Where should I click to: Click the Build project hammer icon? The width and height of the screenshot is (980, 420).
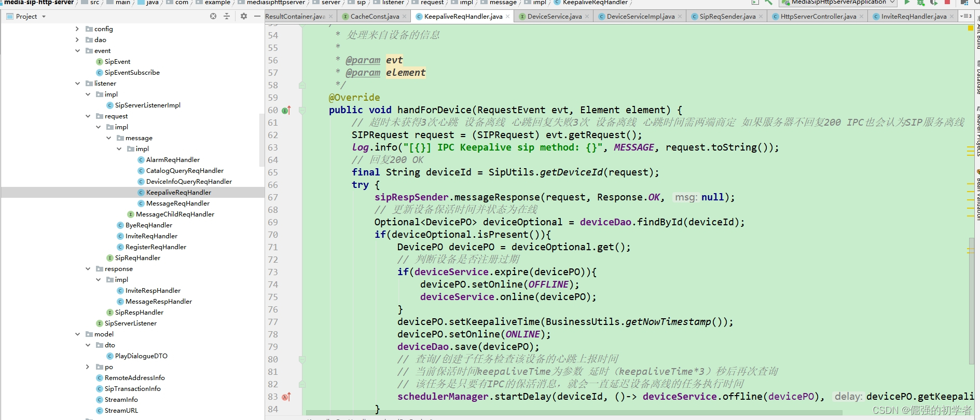pyautogui.click(x=769, y=2)
